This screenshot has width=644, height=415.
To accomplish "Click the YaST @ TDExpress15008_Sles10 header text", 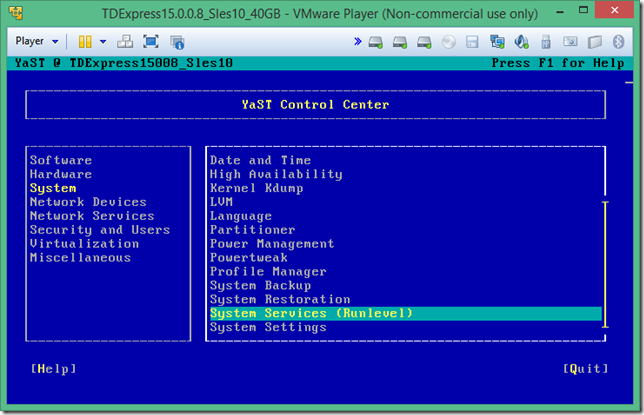I will (124, 63).
